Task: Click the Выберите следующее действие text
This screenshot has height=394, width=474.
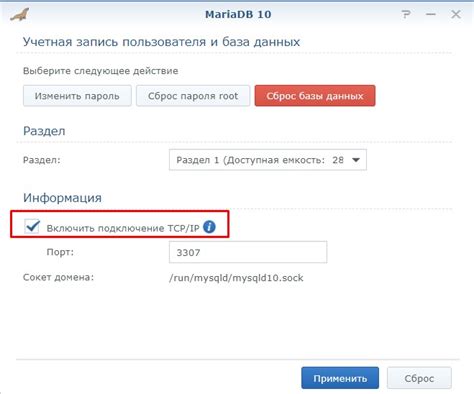Action: 100,71
